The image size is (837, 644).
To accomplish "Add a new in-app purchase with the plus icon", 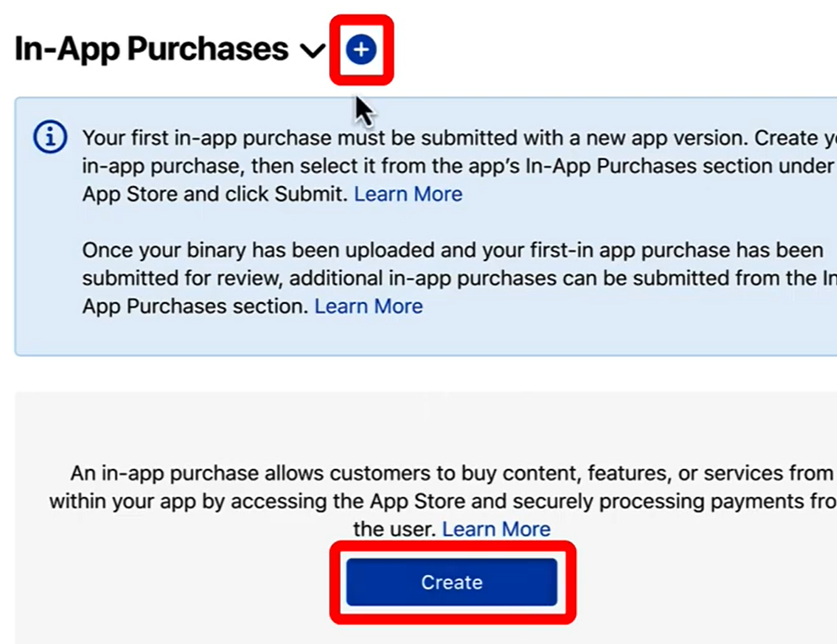I will [361, 50].
